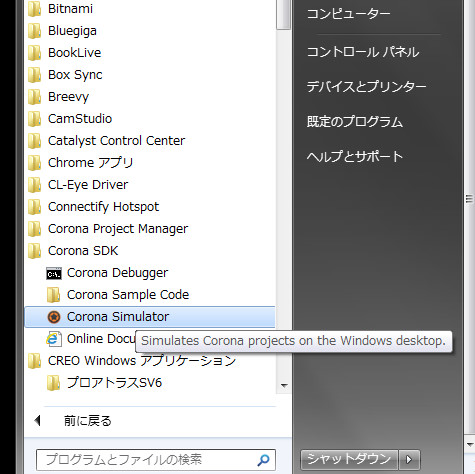The image size is (475, 474).
Task: Open the shutdown options arrow menu
Action: point(409,460)
